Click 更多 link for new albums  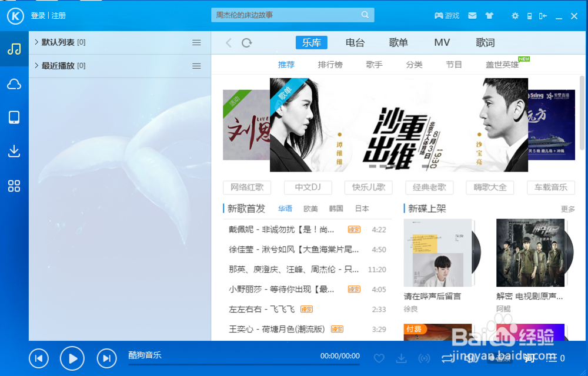point(568,209)
